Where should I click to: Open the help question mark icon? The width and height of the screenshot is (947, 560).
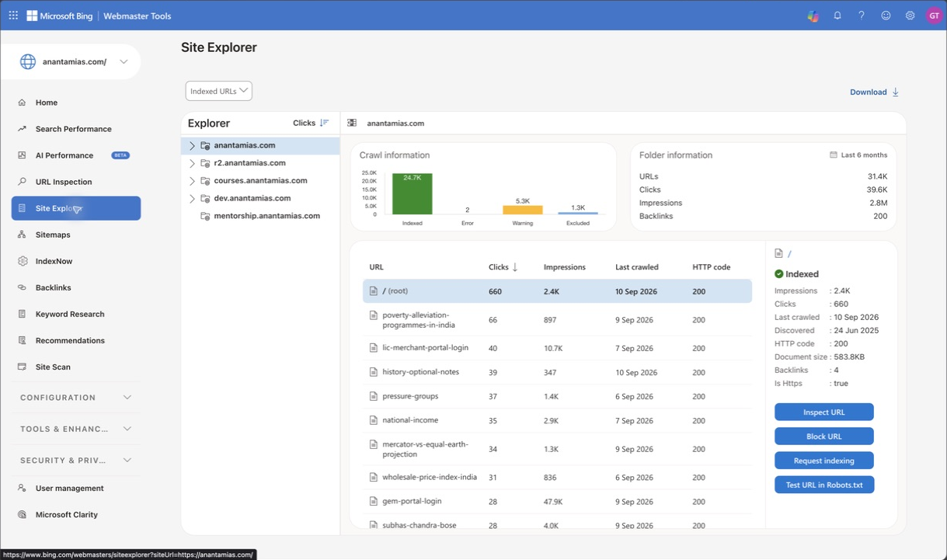[x=862, y=16]
